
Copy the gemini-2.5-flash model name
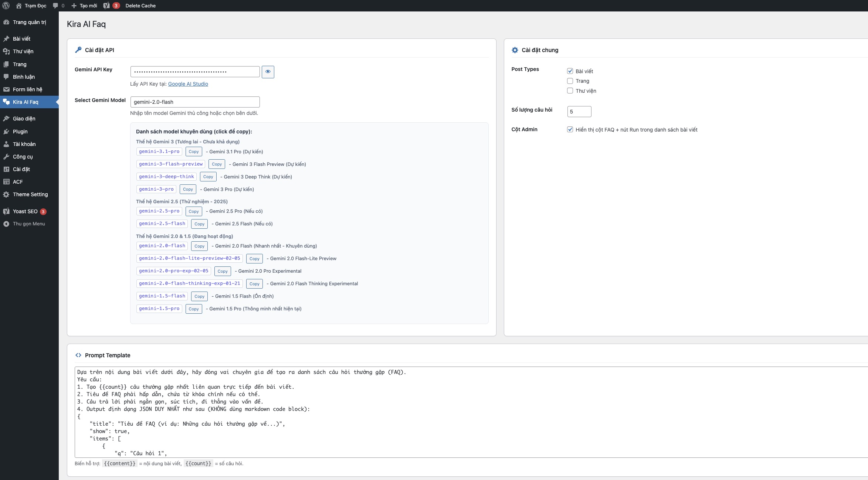tap(199, 224)
